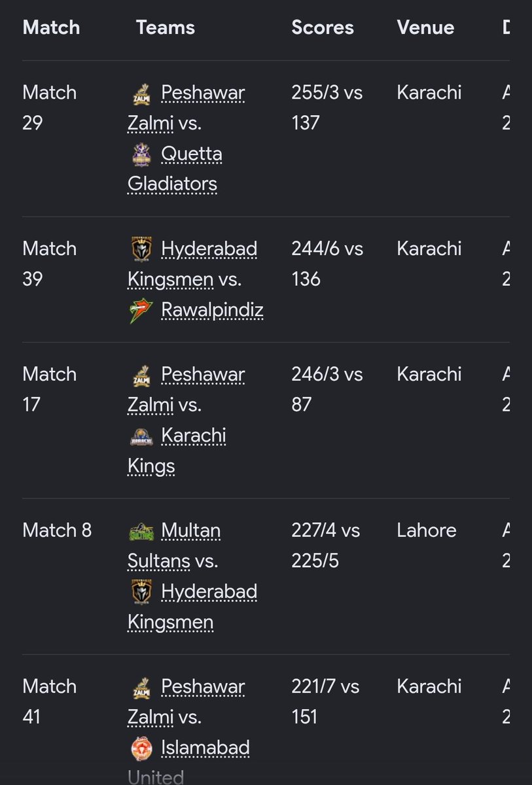Open Quetta Gladiators team link

tap(175, 169)
